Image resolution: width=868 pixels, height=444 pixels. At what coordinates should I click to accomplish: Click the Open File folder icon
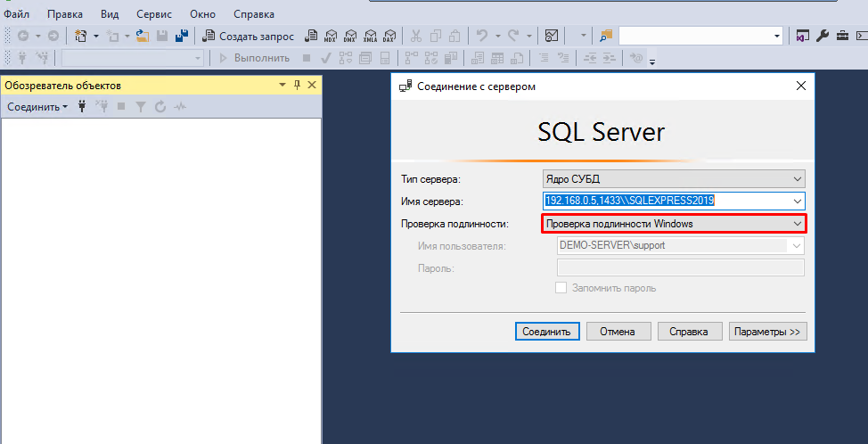(x=143, y=36)
